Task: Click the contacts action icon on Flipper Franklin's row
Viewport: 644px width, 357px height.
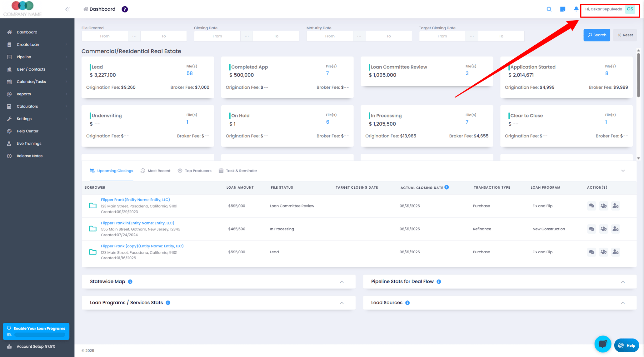Action: (x=603, y=229)
